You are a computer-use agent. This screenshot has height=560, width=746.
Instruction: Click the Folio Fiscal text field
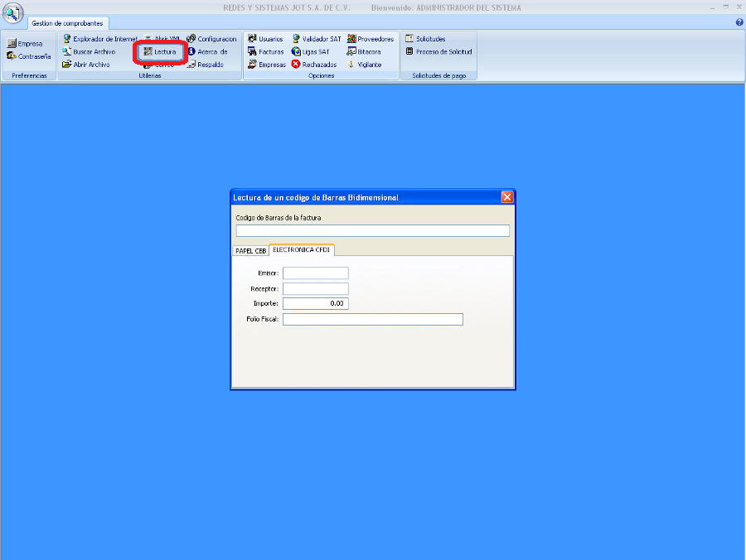pos(372,319)
